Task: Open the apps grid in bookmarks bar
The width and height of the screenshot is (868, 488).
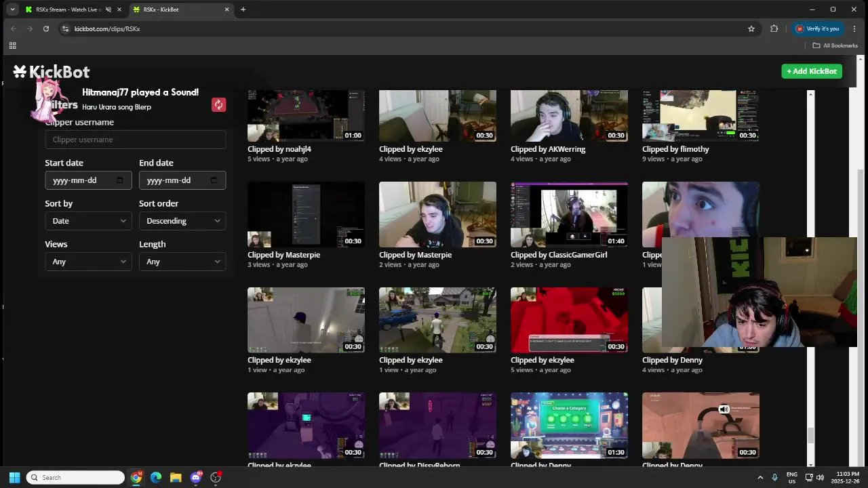Action: click(12, 45)
